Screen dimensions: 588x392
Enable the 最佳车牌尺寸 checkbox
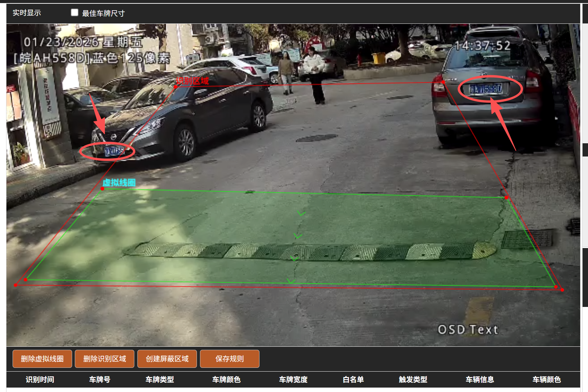[74, 13]
